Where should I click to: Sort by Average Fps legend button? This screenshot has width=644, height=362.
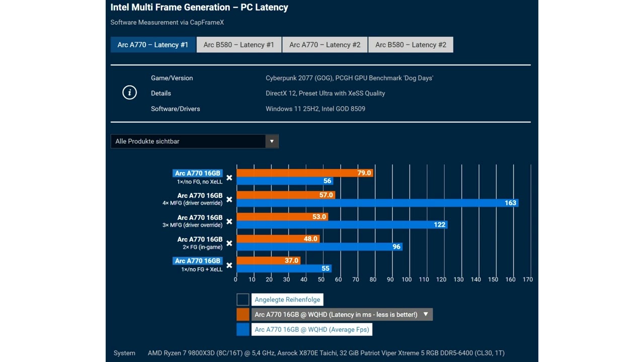coord(312,330)
